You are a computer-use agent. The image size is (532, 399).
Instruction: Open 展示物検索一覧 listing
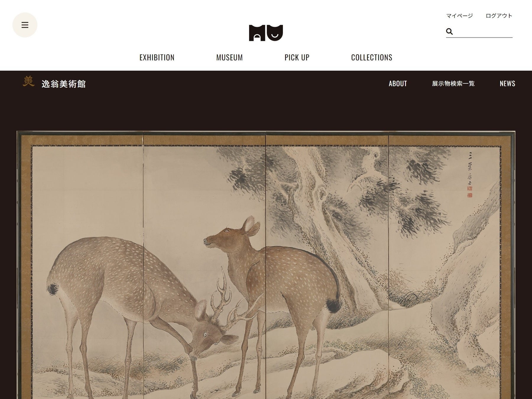[x=453, y=84]
